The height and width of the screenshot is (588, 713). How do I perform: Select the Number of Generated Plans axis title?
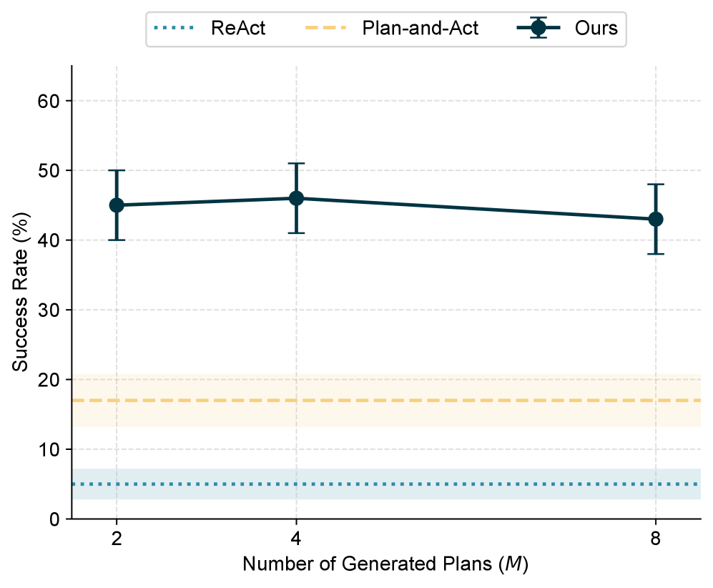click(385, 564)
